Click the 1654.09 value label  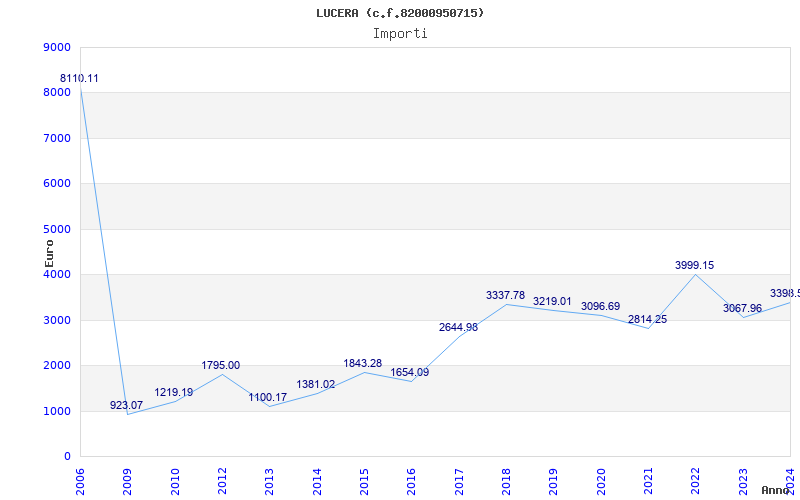point(410,372)
